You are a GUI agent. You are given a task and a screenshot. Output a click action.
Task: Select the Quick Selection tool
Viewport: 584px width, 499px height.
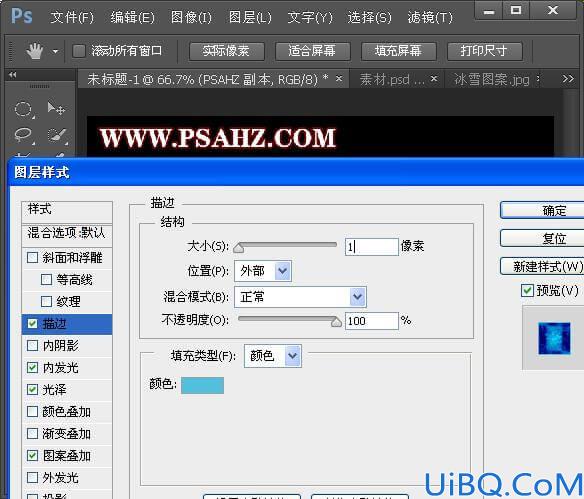click(57, 135)
